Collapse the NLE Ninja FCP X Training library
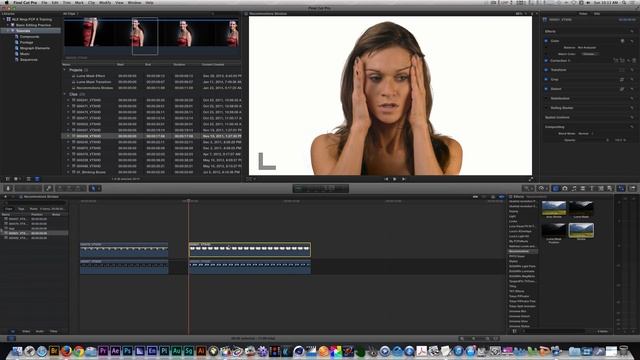 click(x=4, y=19)
